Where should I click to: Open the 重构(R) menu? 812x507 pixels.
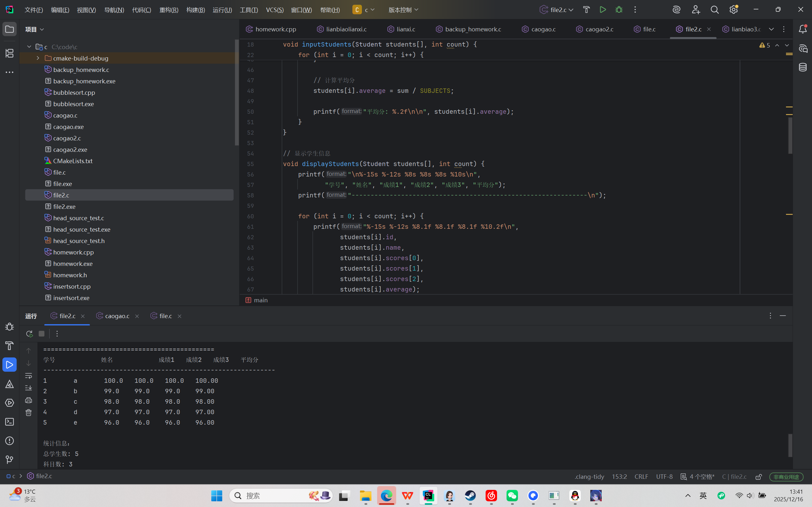tap(169, 10)
